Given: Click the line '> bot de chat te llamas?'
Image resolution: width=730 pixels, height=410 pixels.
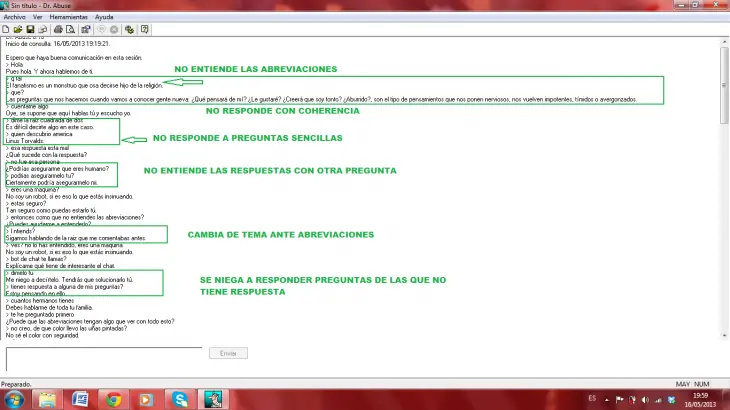Looking at the screenshot, I should pyautogui.click(x=36, y=259).
